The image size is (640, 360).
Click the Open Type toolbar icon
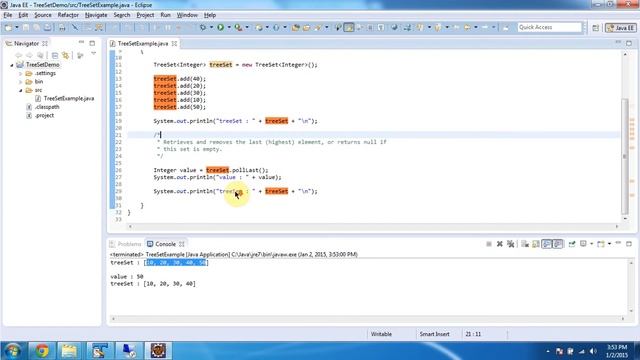(x=296, y=27)
